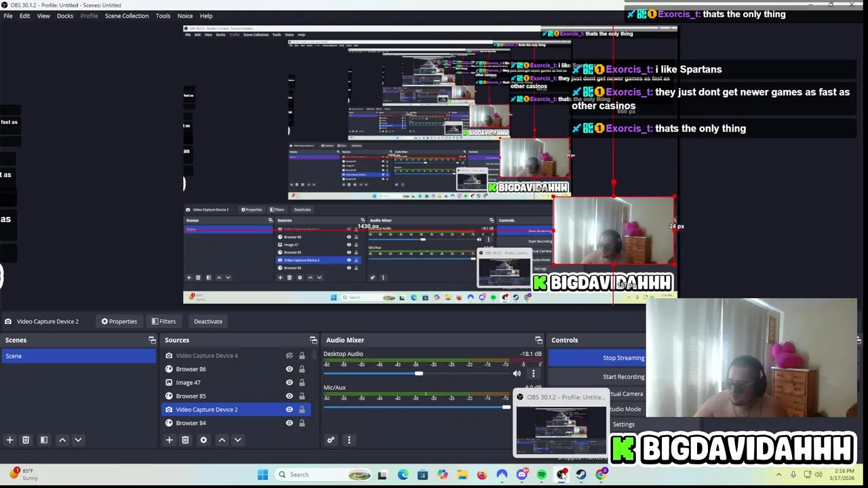Adjust the Desktop Audio volume slider
The height and width of the screenshot is (488, 868).
418,373
